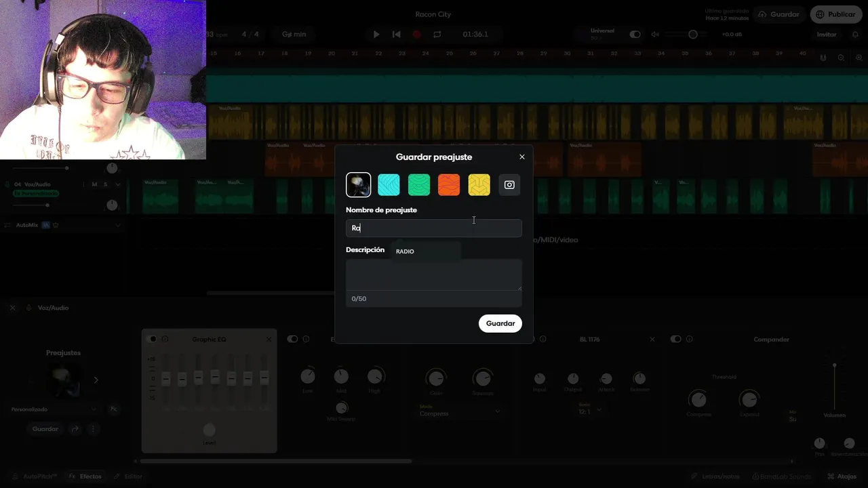Turn the Graphic EQ Level knob

tap(209, 430)
